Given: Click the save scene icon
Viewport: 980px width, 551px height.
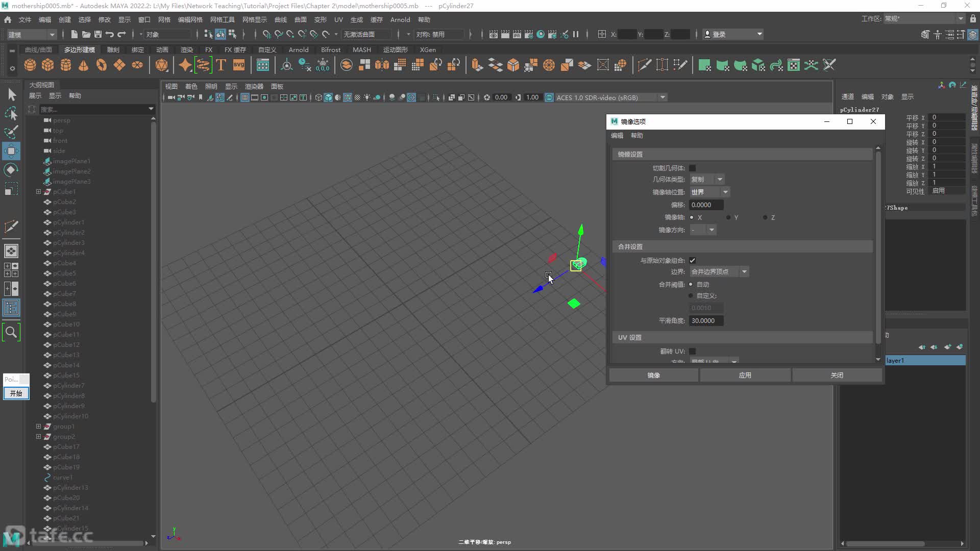Looking at the screenshot, I should [x=98, y=34].
